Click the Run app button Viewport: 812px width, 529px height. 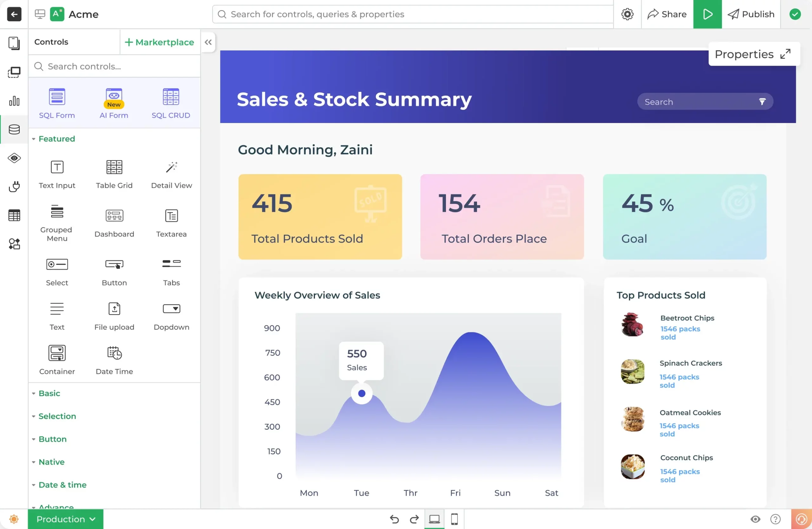707,14
